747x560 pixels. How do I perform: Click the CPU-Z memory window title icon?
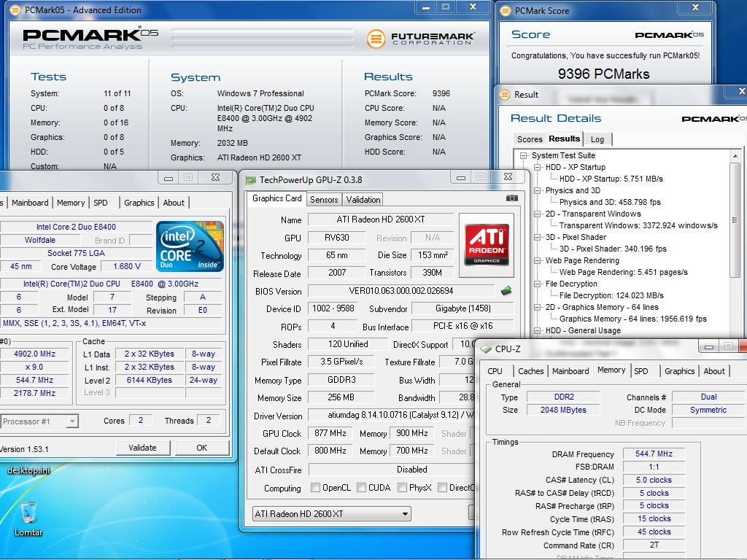click(x=486, y=349)
